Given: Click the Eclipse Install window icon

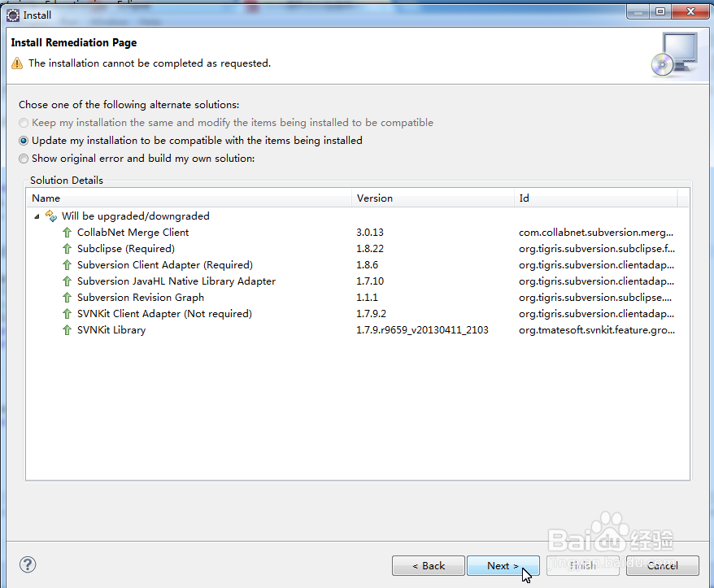Looking at the screenshot, I should click(13, 15).
